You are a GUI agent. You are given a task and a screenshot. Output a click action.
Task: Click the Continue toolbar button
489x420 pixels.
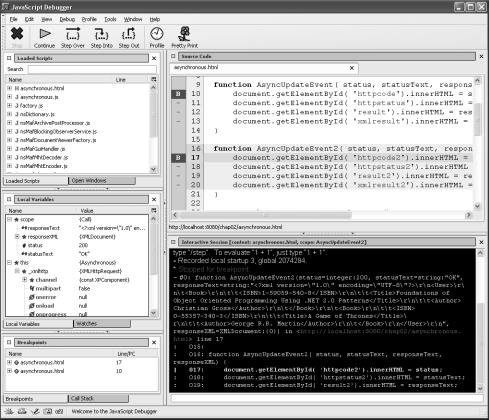44,37
